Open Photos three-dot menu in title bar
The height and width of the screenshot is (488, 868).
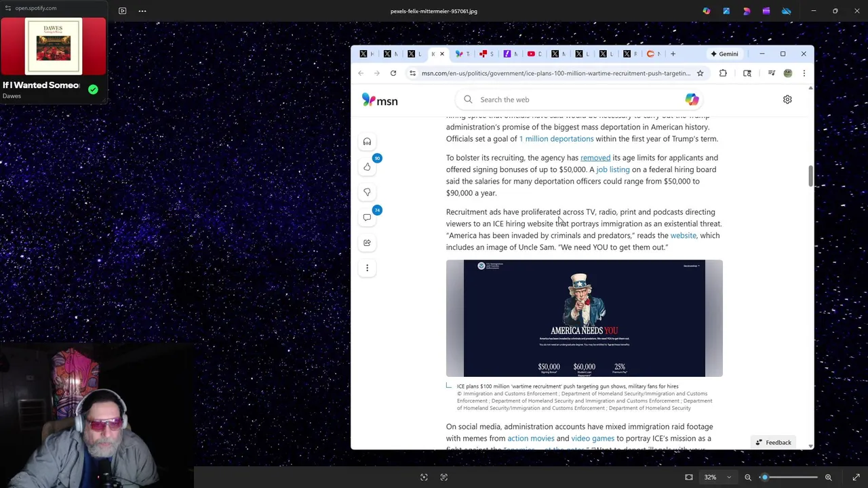(x=142, y=11)
